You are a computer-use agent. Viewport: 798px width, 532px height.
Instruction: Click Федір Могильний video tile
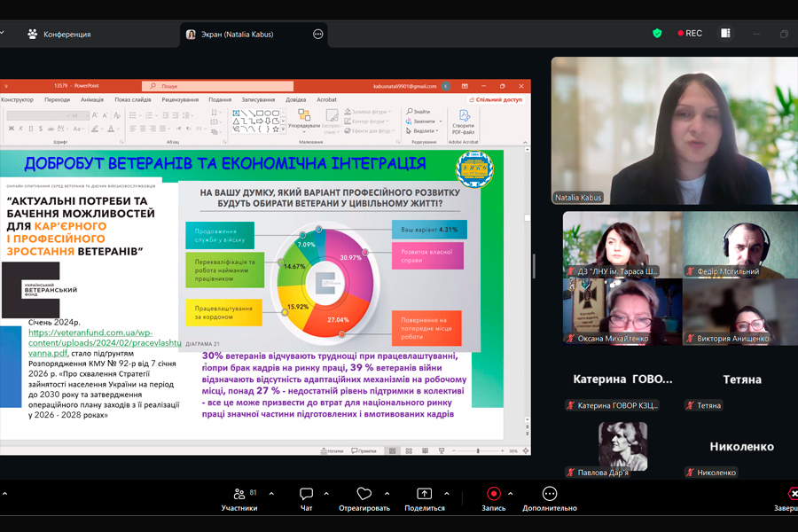click(740, 245)
